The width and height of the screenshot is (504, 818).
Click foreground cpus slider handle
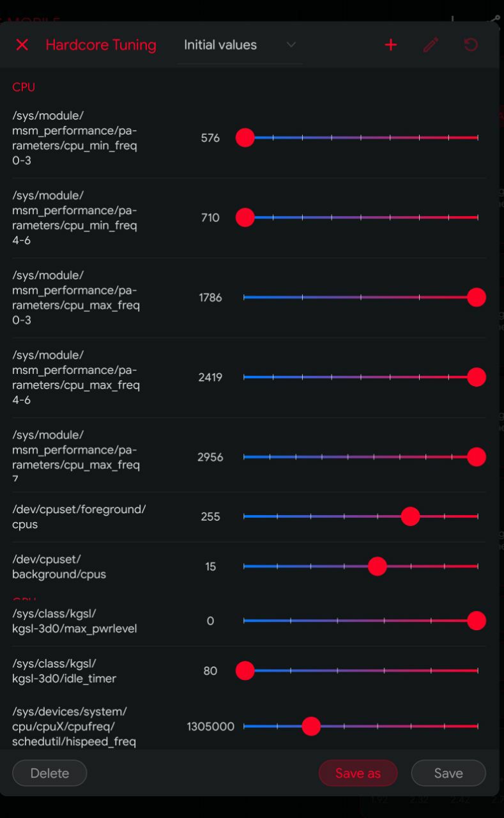pyautogui.click(x=410, y=516)
